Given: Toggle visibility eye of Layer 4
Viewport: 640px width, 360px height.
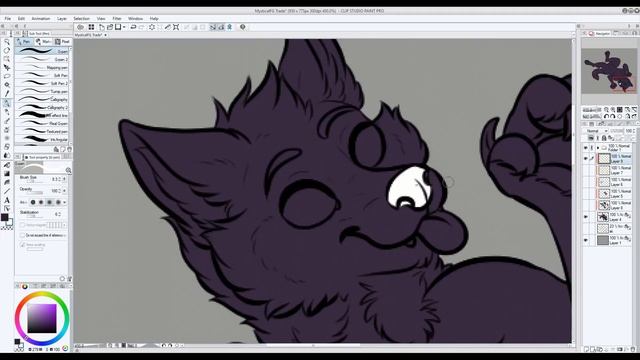Looking at the screenshot, I should coord(586,217).
